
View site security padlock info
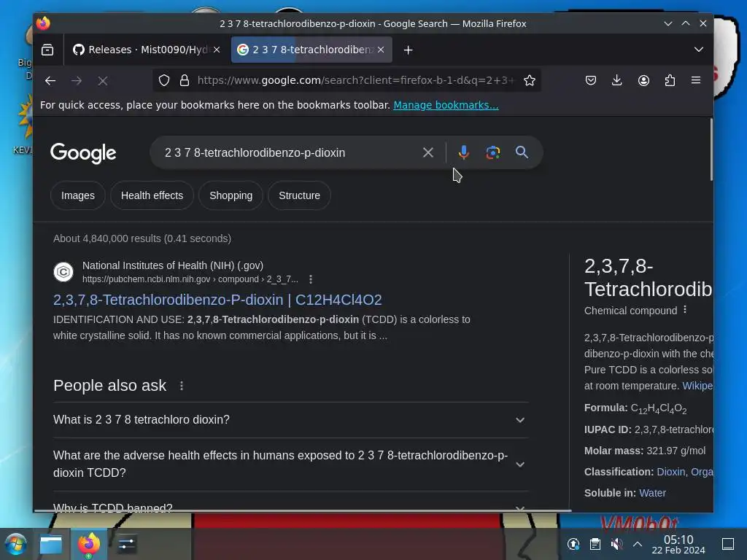(x=185, y=80)
